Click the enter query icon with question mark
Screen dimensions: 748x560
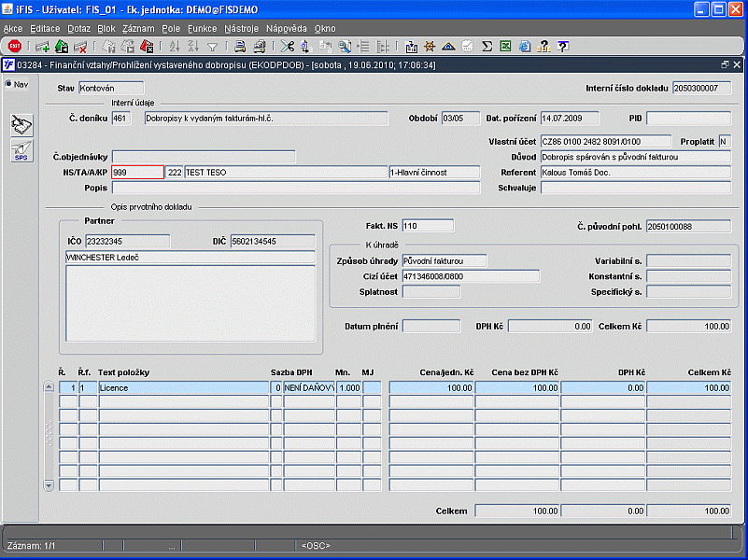tap(108, 47)
